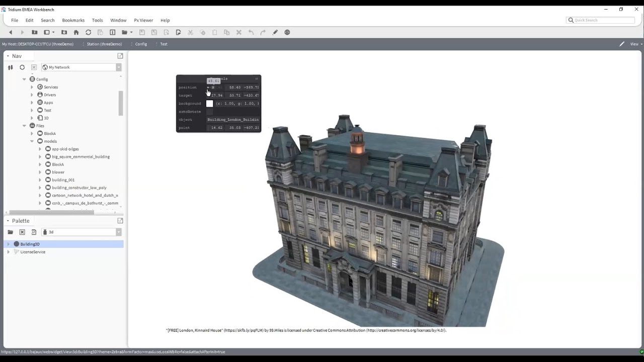644x362 pixels.
Task: Click the globe icon in the toolbar
Action: pyautogui.click(x=287, y=32)
